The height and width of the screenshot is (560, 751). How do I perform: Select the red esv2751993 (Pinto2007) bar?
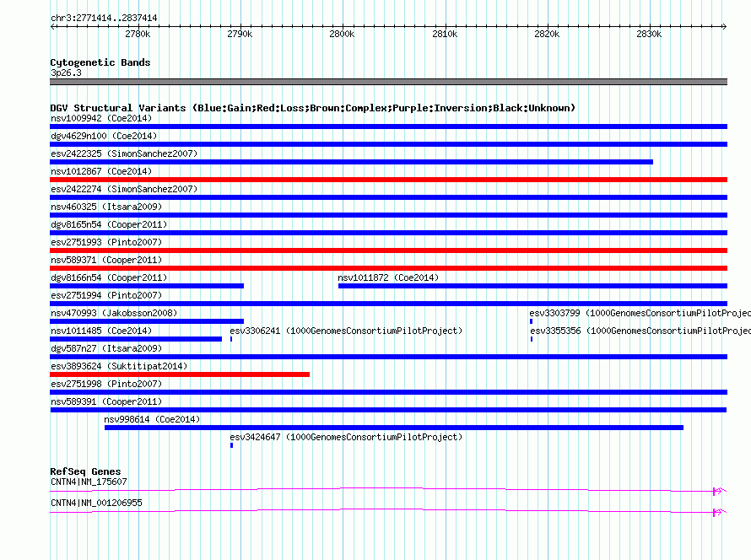click(x=388, y=250)
